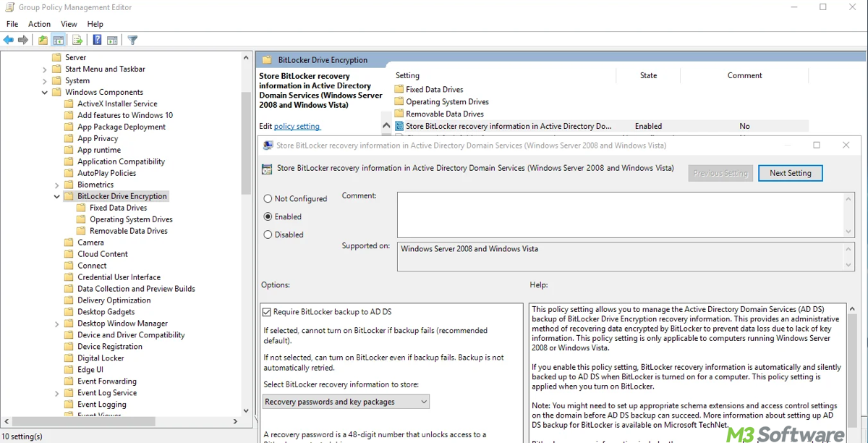Click folder icon of Edge UI node

pyautogui.click(x=69, y=370)
